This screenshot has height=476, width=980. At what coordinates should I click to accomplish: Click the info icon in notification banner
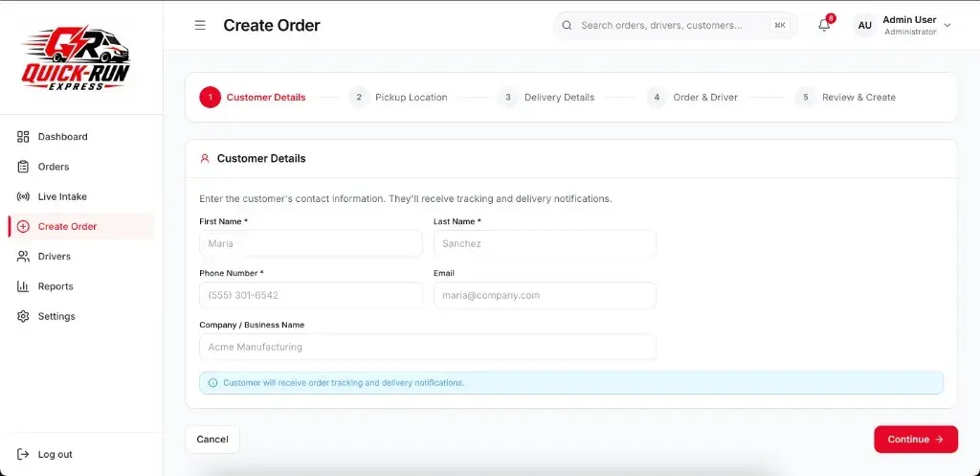pyautogui.click(x=212, y=383)
